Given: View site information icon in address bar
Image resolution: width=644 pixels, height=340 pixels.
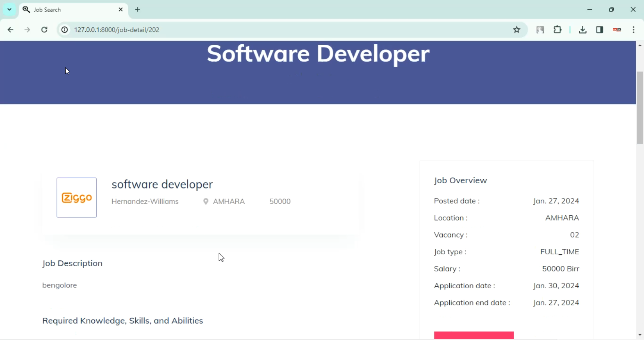Looking at the screenshot, I should coord(65,30).
